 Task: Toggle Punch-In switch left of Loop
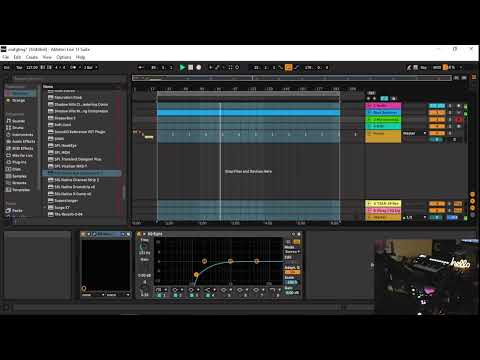click(281, 67)
